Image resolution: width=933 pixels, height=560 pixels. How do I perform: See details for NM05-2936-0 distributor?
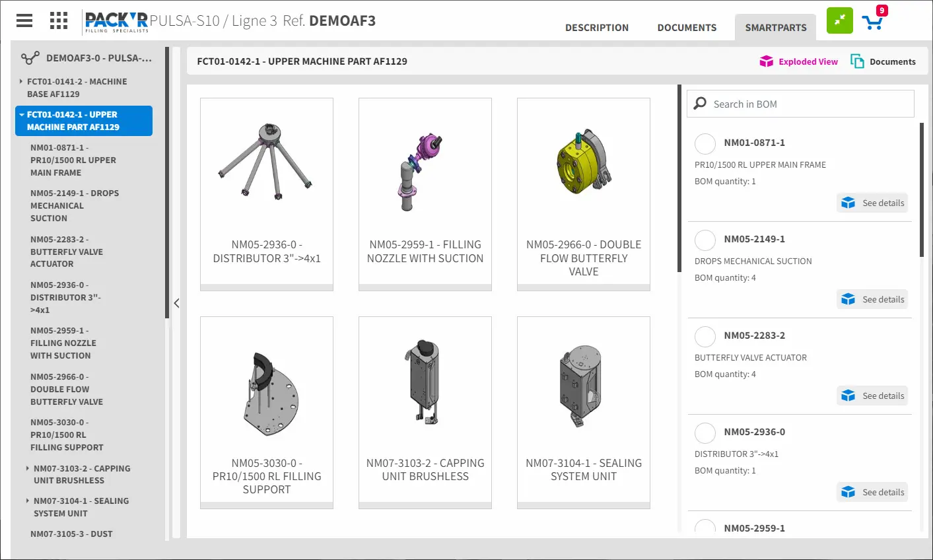(x=872, y=492)
